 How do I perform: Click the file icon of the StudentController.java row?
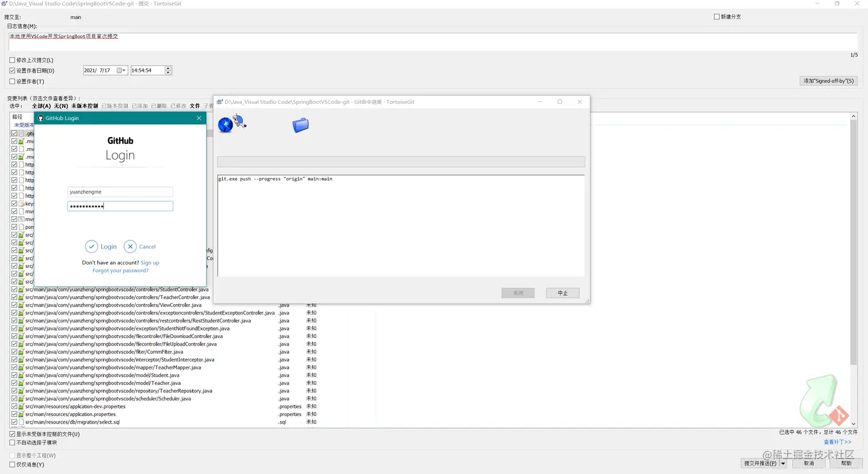point(21,290)
